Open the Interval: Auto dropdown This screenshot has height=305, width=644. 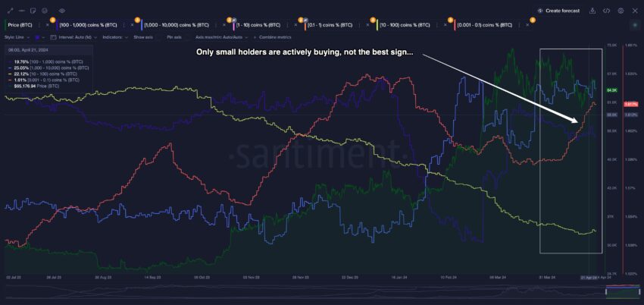(x=77, y=36)
